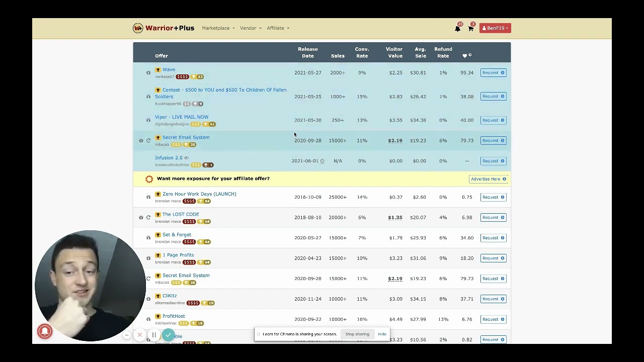This screenshot has height=362, width=644.
Task: Click the trophy badge beside Wave title
Action: tap(158, 70)
